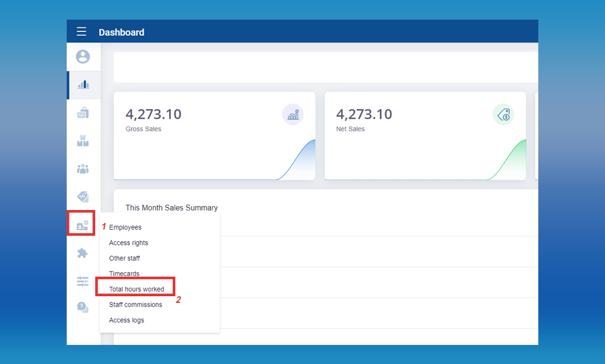Image resolution: width=605 pixels, height=364 pixels.
Task: Open the Inventory boxes sidebar icon
Action: [83, 141]
